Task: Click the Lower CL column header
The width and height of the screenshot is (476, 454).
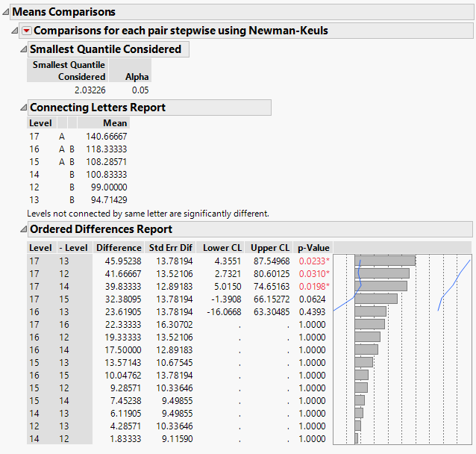Action: [221, 248]
